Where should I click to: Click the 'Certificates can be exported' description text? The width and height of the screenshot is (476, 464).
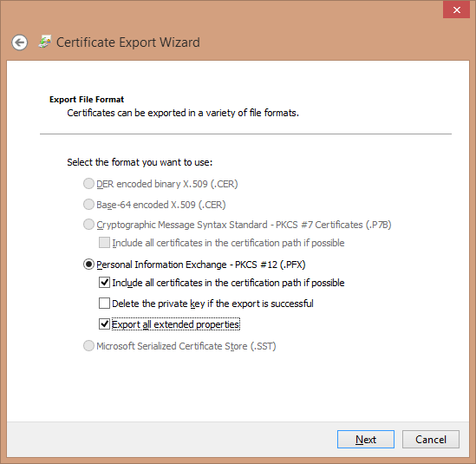tap(183, 113)
